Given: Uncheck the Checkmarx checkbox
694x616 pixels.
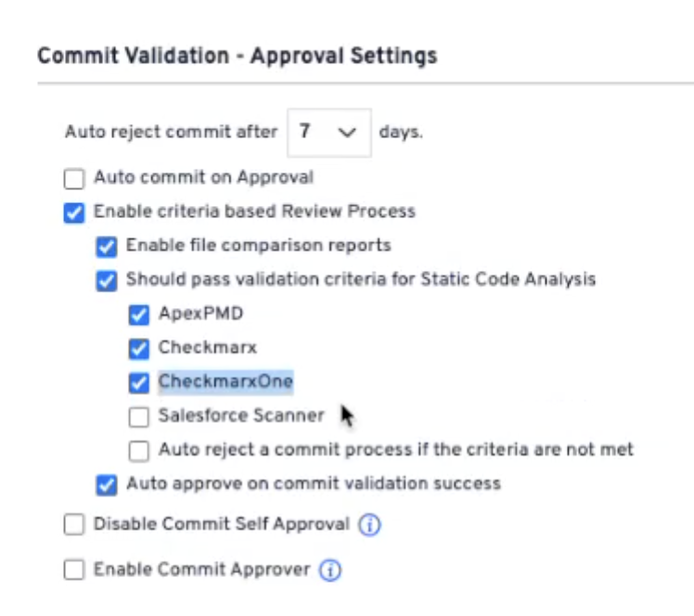Looking at the screenshot, I should (x=139, y=349).
